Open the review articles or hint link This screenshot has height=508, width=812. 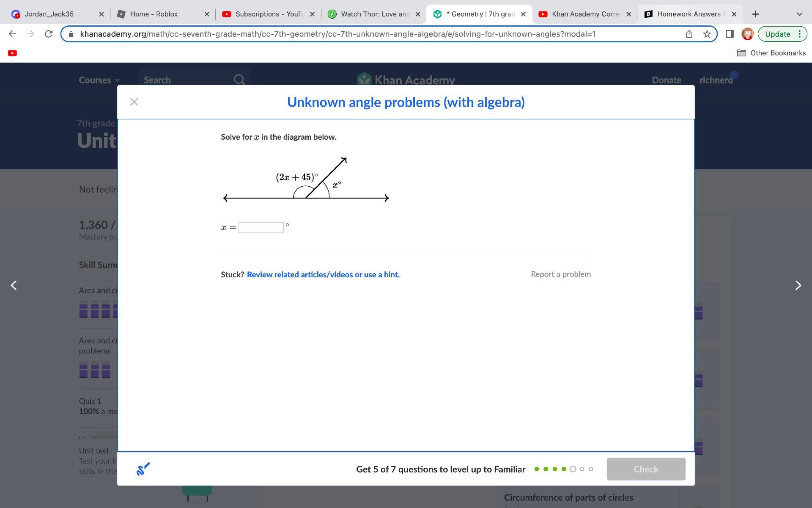[x=323, y=274]
